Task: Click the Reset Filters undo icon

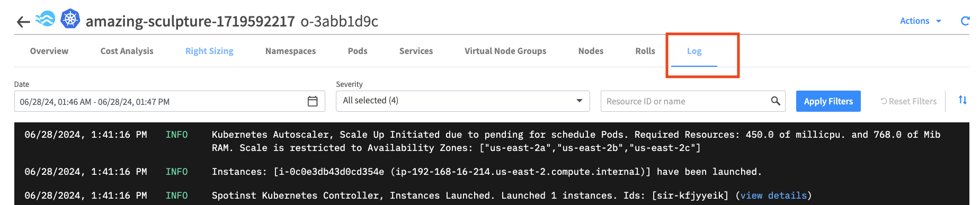Action: (x=884, y=101)
